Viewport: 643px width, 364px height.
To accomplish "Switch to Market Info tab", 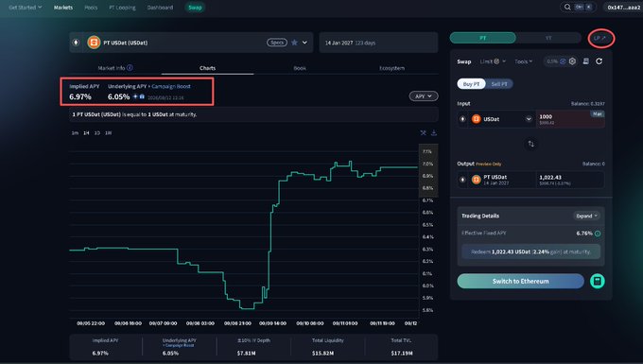I will [x=115, y=68].
